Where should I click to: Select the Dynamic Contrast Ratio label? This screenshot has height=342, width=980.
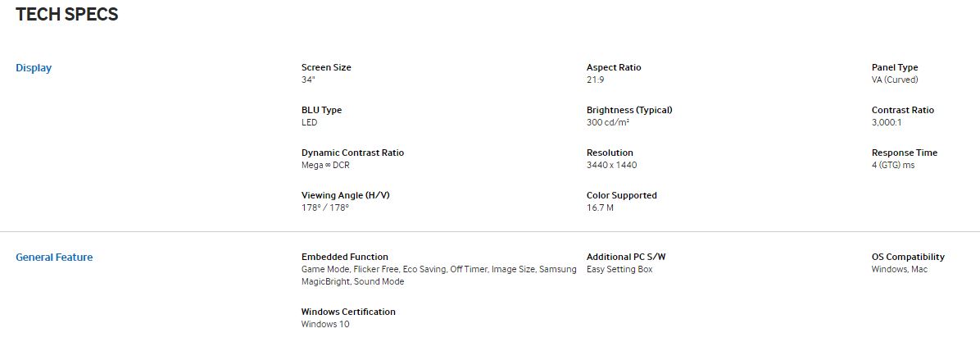[x=352, y=153]
